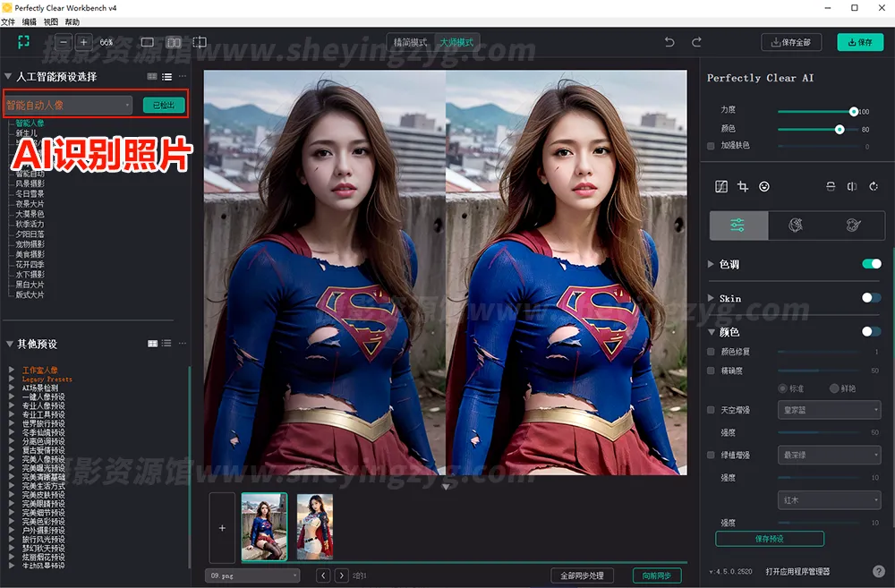Screen dimensions: 895x588
Task: Open 其他预设 panel more options
Action: pyautogui.click(x=182, y=344)
